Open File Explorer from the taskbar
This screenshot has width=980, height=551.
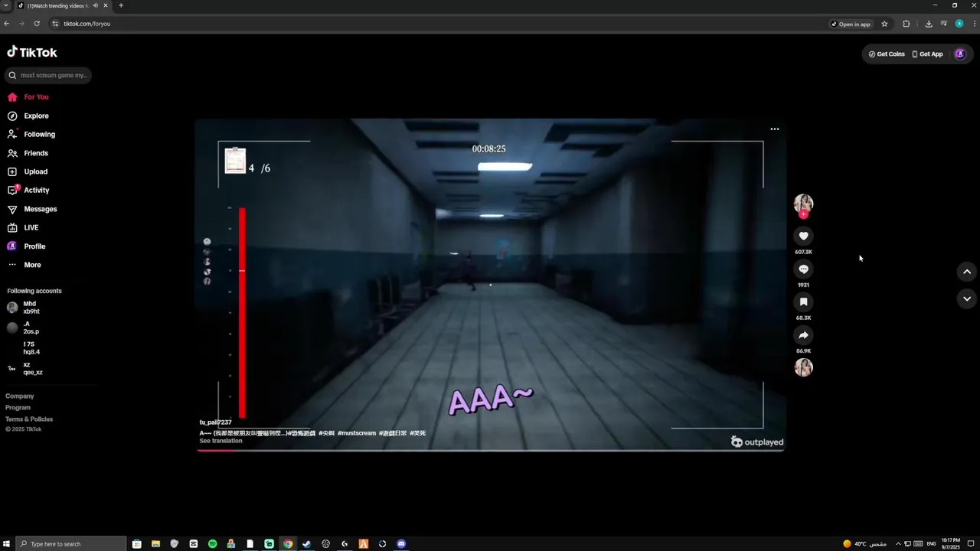(x=155, y=544)
